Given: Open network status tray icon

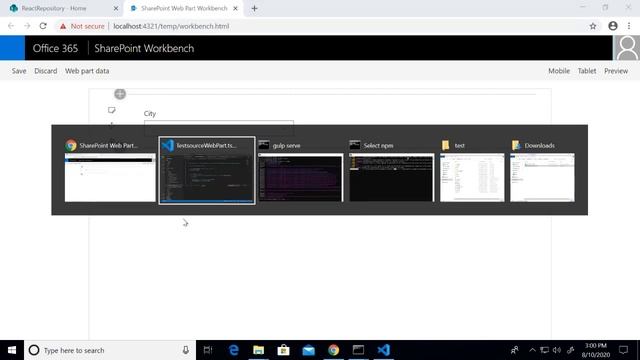Looking at the screenshot, I should (544, 350).
